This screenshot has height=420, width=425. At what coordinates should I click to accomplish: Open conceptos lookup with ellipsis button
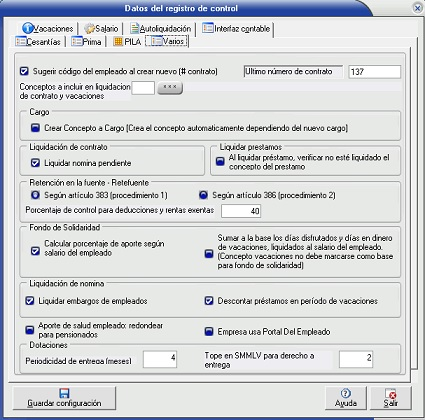170,88
